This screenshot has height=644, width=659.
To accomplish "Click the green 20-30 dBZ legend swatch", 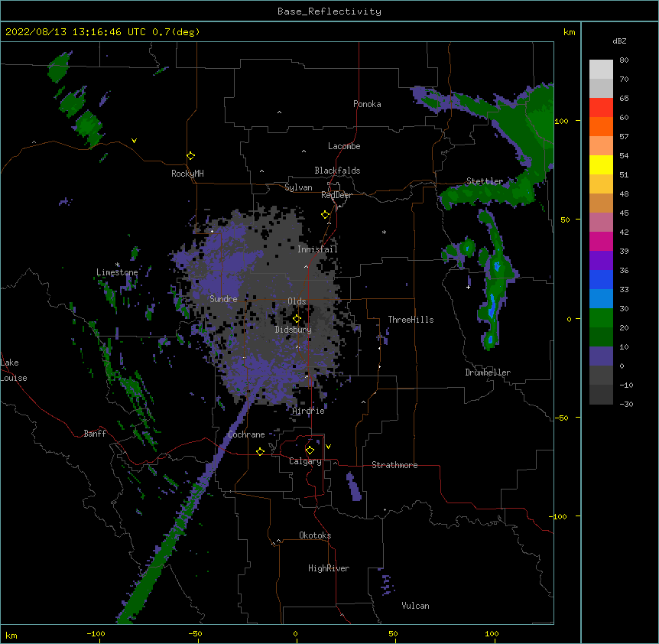I will coord(601,318).
